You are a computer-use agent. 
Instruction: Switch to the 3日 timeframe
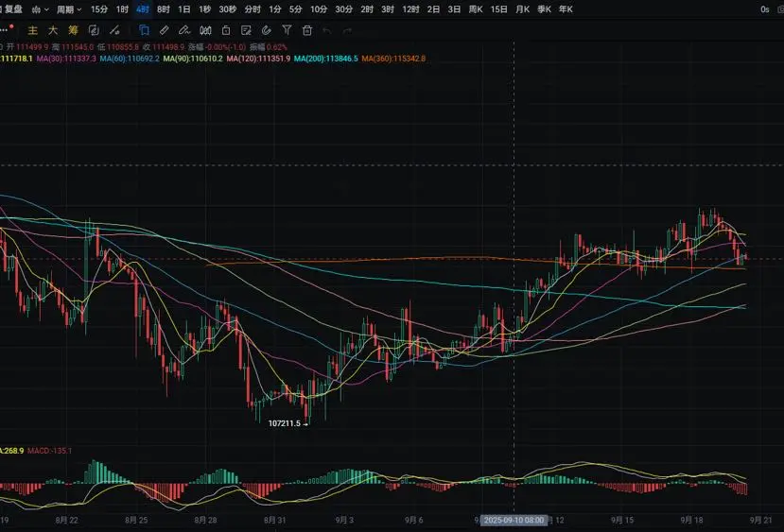click(454, 9)
